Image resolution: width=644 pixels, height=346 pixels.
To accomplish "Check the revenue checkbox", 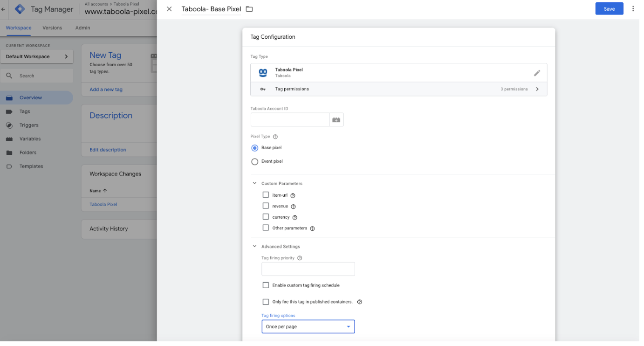I will tap(266, 206).
